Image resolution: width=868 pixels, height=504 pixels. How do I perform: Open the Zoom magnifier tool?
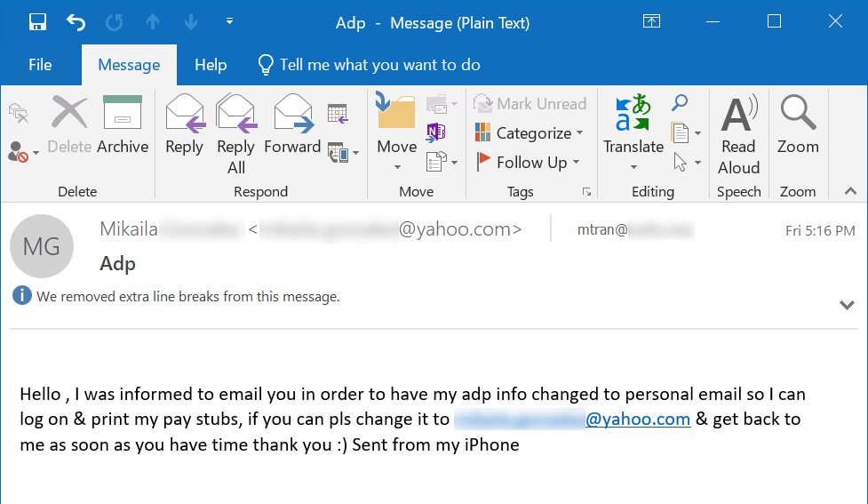click(x=798, y=126)
